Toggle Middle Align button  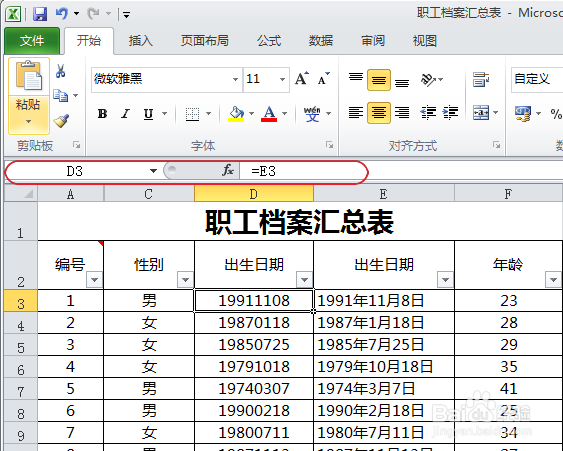pyautogui.click(x=379, y=80)
